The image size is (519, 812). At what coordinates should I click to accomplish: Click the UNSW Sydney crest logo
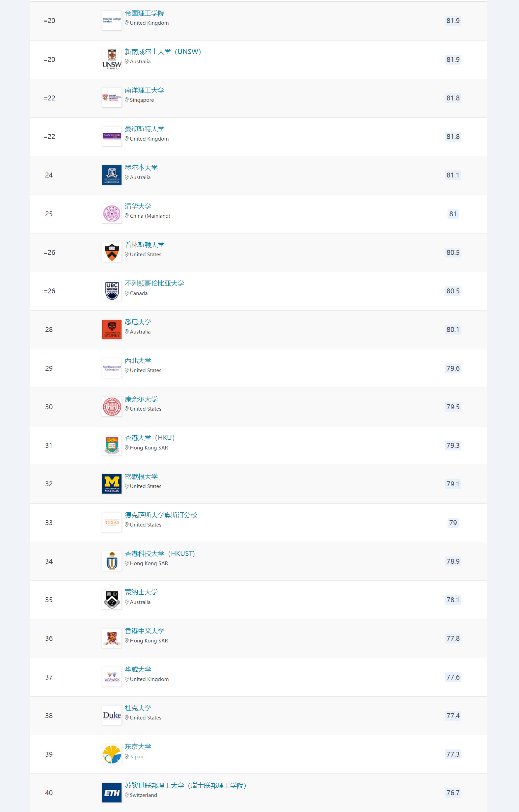click(112, 59)
